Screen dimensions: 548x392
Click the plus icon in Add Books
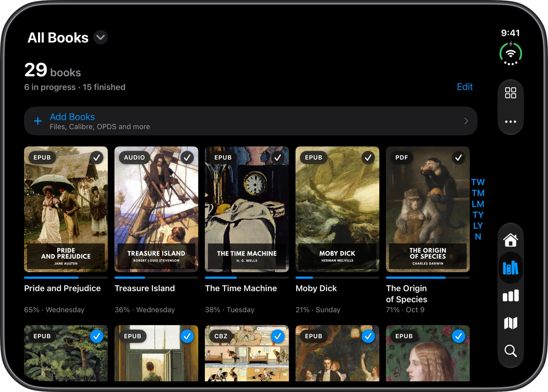(38, 121)
